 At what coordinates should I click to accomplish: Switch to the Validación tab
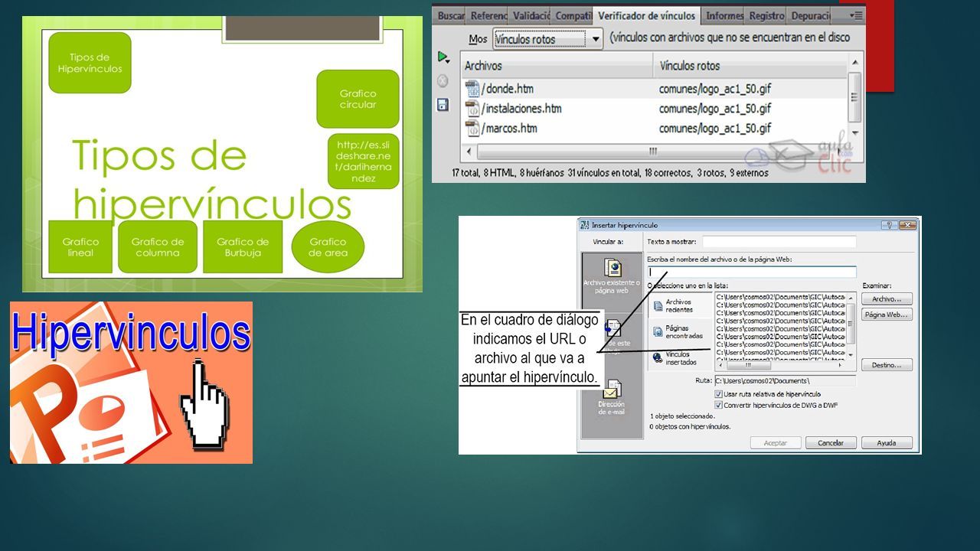coord(531,15)
